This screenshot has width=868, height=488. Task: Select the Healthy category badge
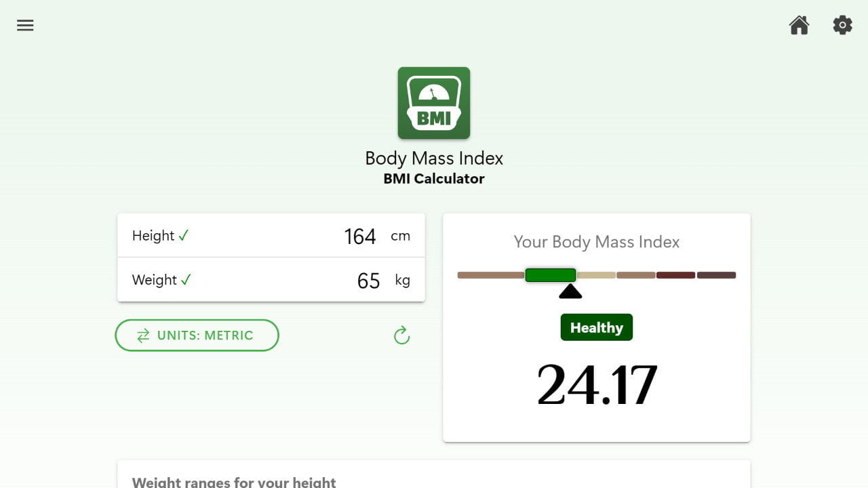[x=596, y=327]
